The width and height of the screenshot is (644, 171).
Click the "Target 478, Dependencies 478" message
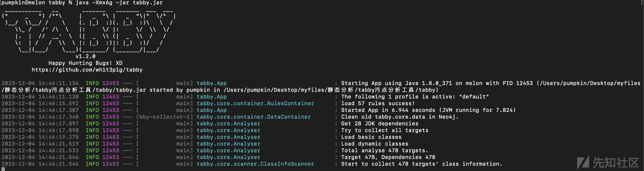click(388, 157)
